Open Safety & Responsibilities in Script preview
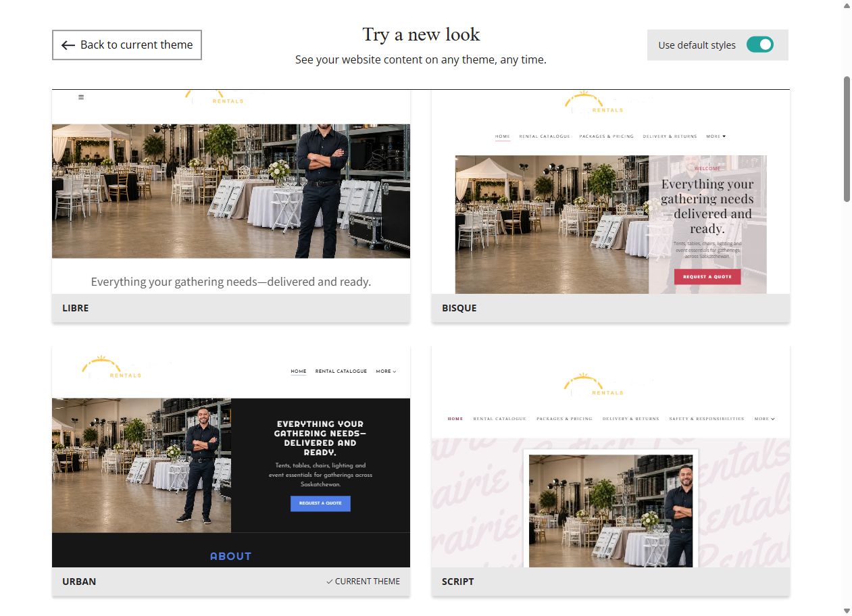852x616 pixels. pos(707,419)
